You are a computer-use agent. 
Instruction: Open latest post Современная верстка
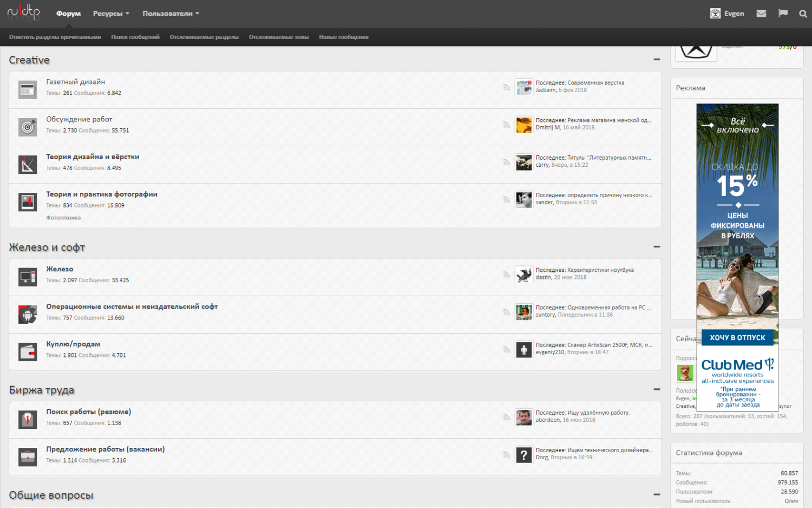coord(595,83)
